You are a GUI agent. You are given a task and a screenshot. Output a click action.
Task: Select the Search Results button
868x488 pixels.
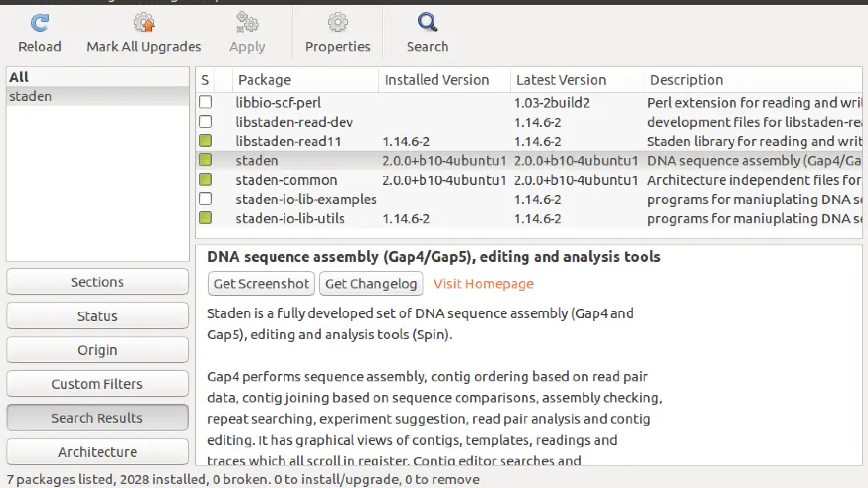97,418
